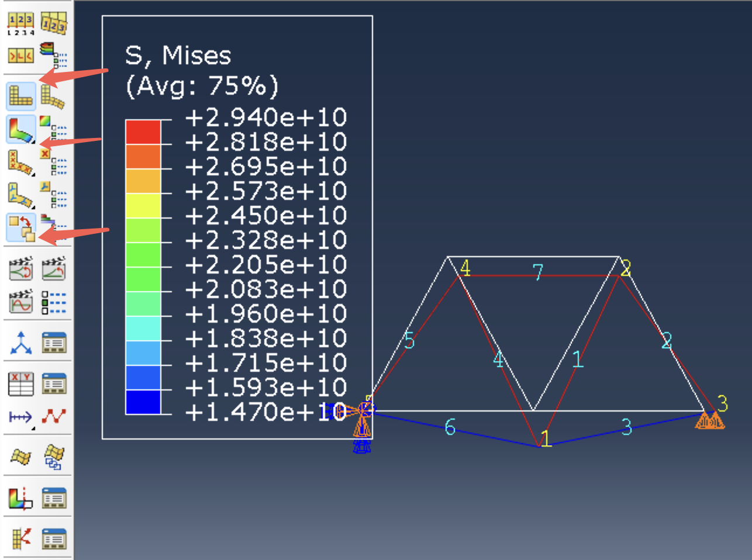Click Create Free Body Cut icon
The image size is (752, 560).
(21, 538)
